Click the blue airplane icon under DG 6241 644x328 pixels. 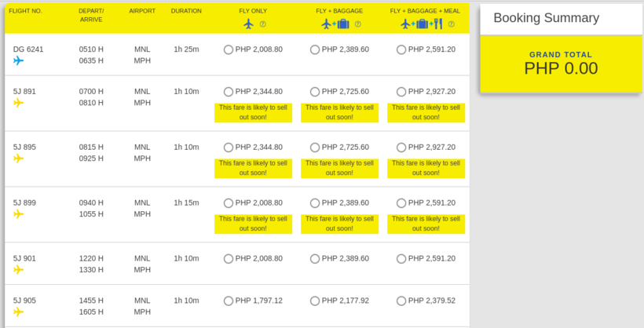point(19,60)
